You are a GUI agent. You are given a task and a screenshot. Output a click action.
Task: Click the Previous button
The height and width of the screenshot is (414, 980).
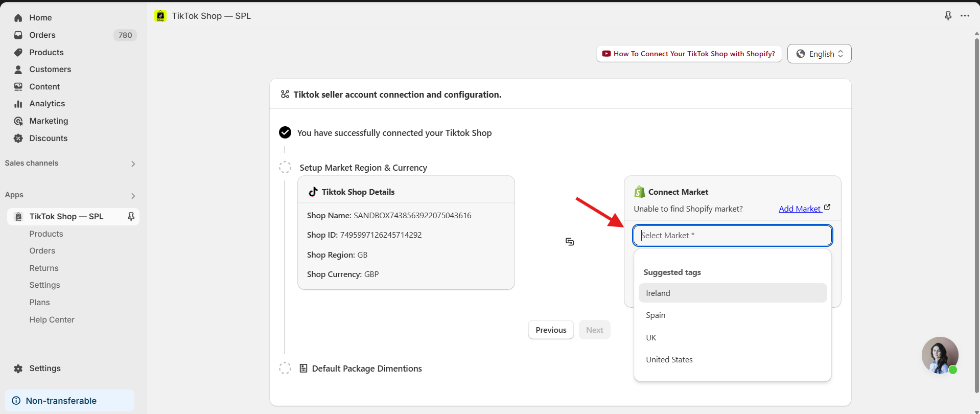[551, 330]
